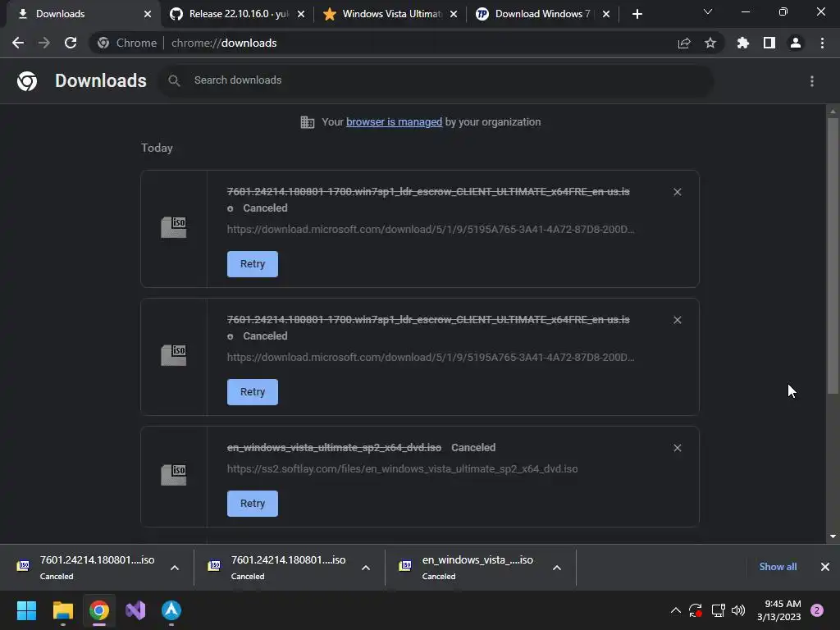
Task: Open the Windows Start menu
Action: coord(27,610)
